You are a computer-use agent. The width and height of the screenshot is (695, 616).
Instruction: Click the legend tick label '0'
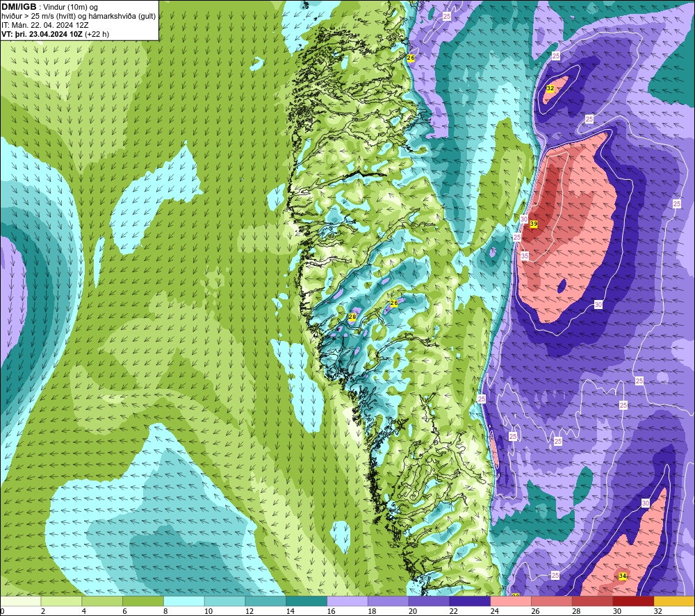coord(3,611)
